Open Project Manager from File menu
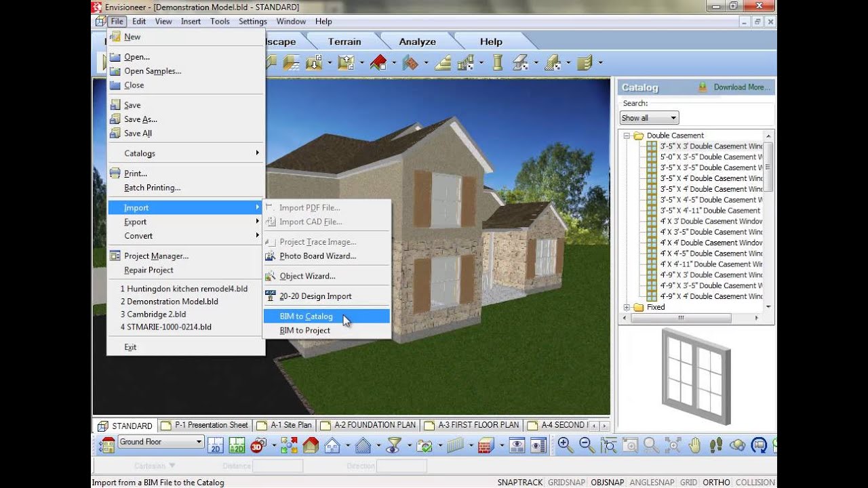 186,256
